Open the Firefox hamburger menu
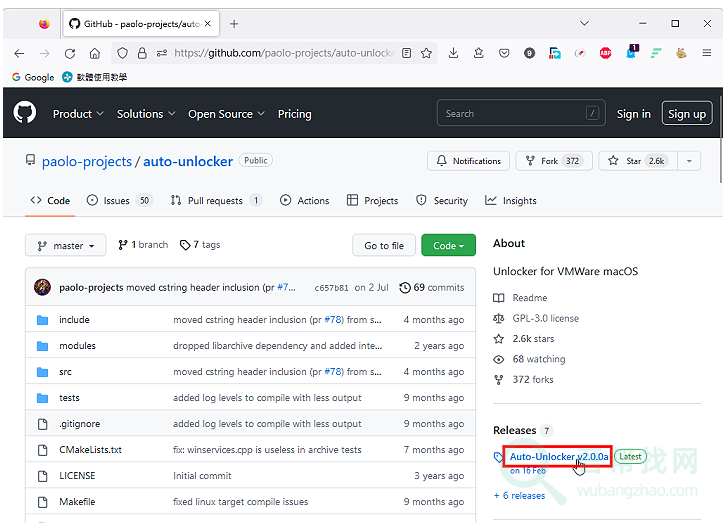This screenshot has height=523, width=726. click(707, 53)
